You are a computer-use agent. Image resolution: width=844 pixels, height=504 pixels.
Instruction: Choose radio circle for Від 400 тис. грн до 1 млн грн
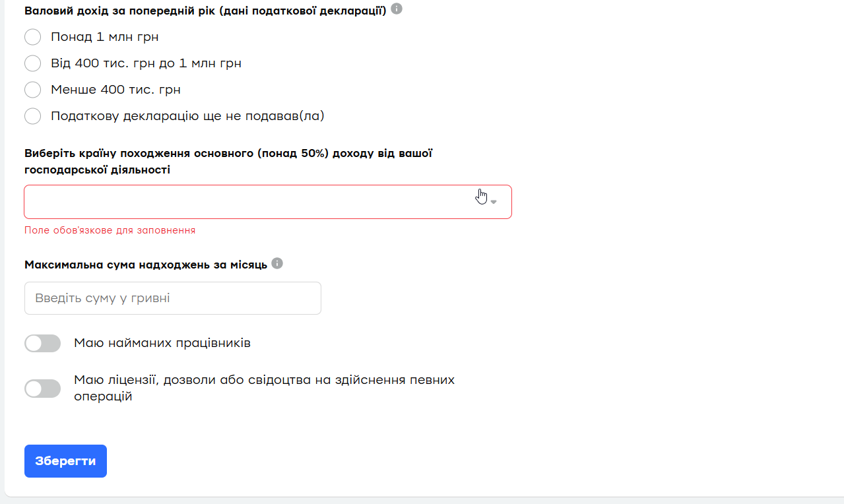click(33, 63)
